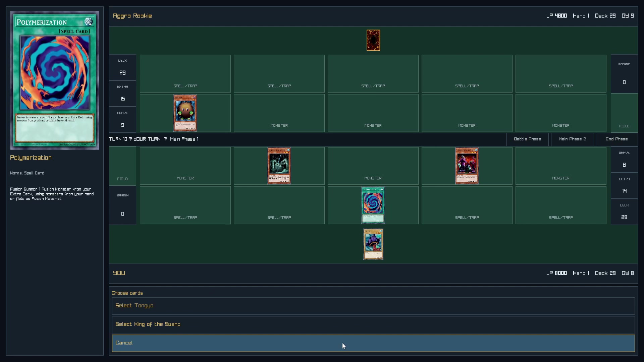
Task: Select the red fiend monster card on your field
Action: point(467,166)
